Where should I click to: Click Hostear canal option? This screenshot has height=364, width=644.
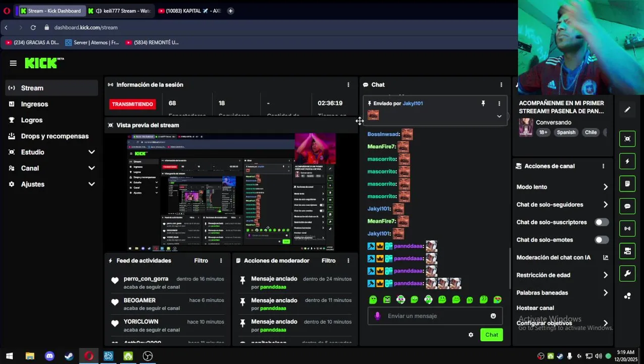pos(535,308)
